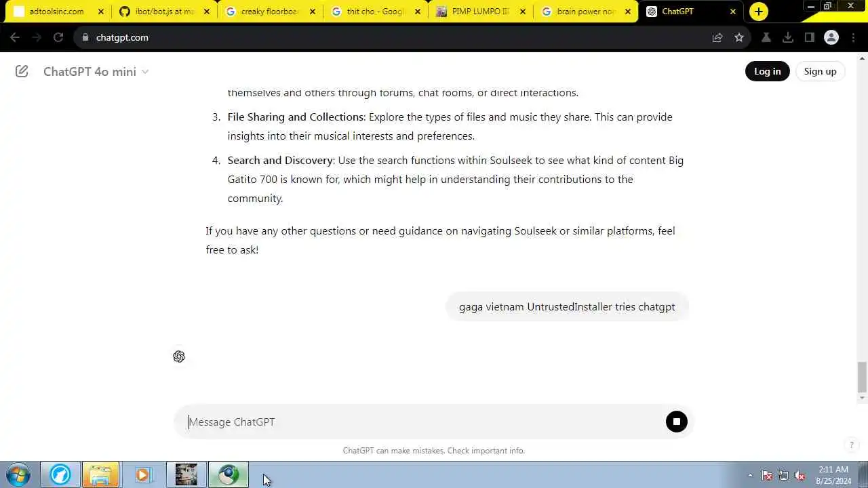Click the ChatGPT can make mistakes notice
Image resolution: width=868 pixels, height=488 pixels.
coord(433,451)
